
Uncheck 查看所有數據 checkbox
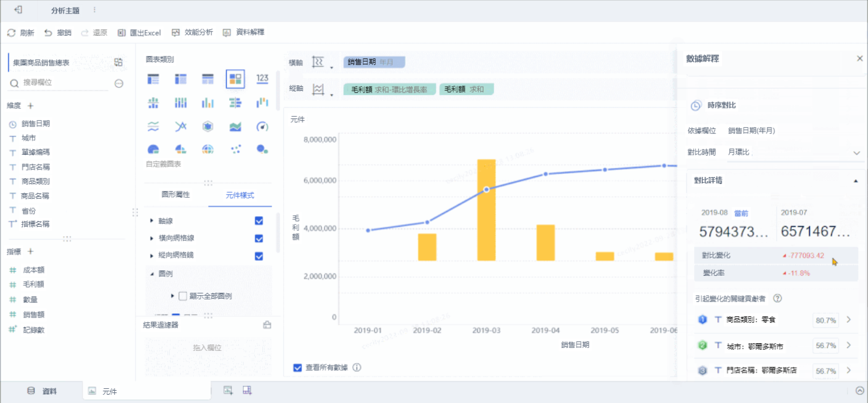coord(297,368)
